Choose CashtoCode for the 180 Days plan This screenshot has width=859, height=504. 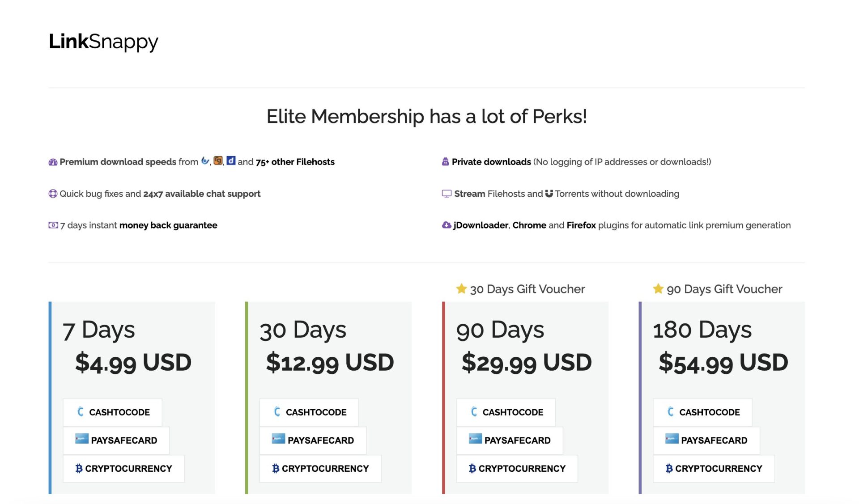(x=703, y=412)
